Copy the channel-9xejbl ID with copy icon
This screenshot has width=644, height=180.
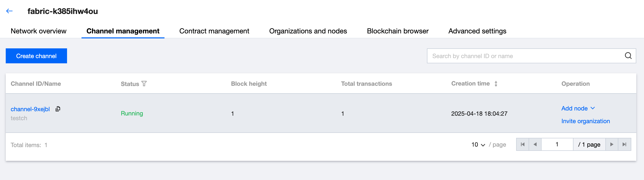(58, 109)
